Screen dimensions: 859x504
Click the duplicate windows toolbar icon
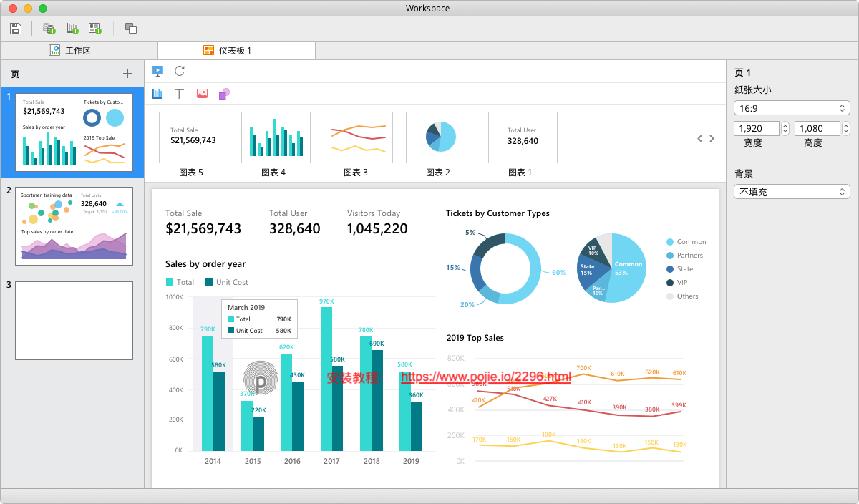tap(130, 29)
